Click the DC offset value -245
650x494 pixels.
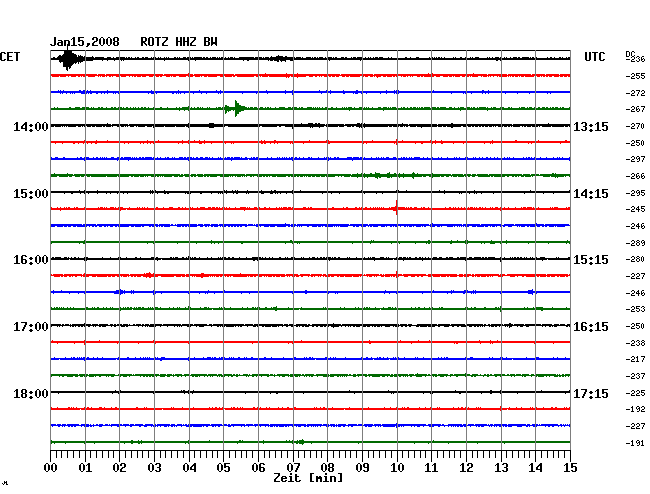pyautogui.click(x=635, y=210)
